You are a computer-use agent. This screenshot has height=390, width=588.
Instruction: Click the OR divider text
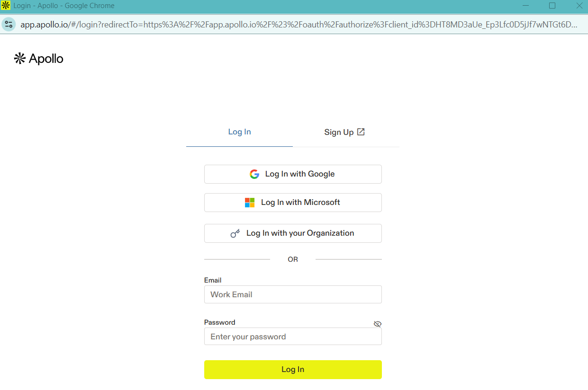[293, 259]
